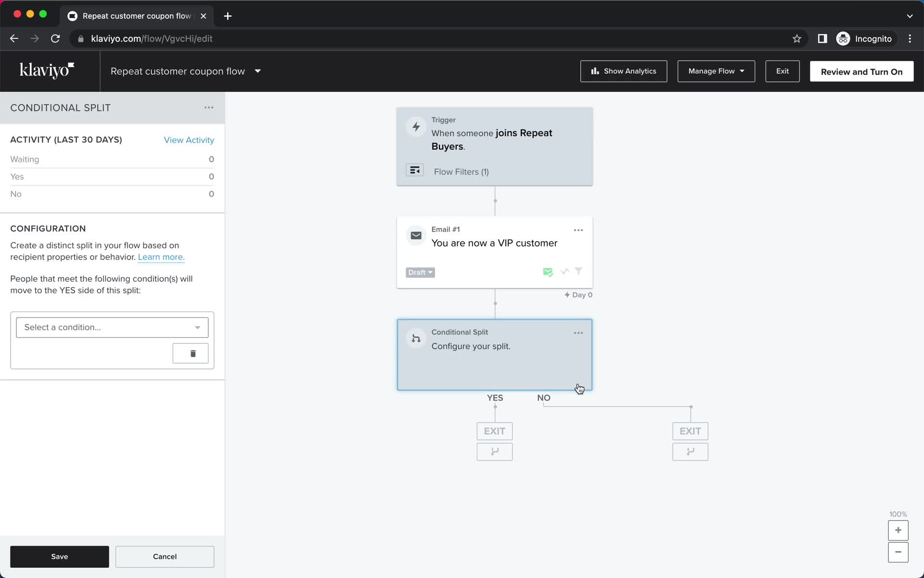Click the three-dot menu on Conditional Split
Viewport: 924px width, 578px height.
click(x=578, y=332)
